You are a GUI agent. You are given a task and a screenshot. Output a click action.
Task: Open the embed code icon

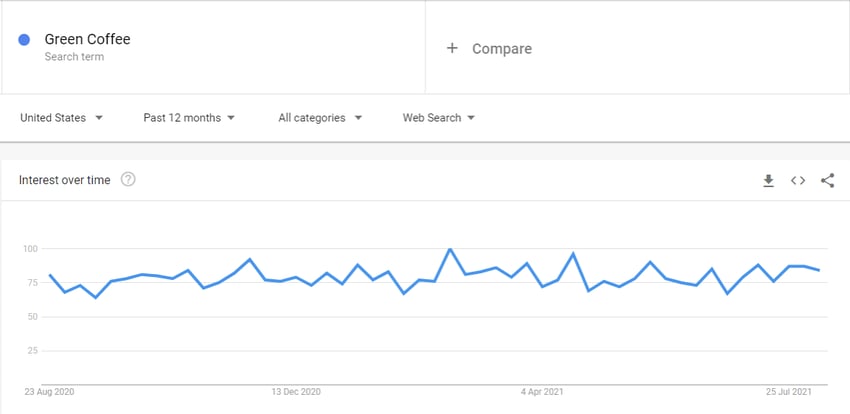click(x=797, y=180)
